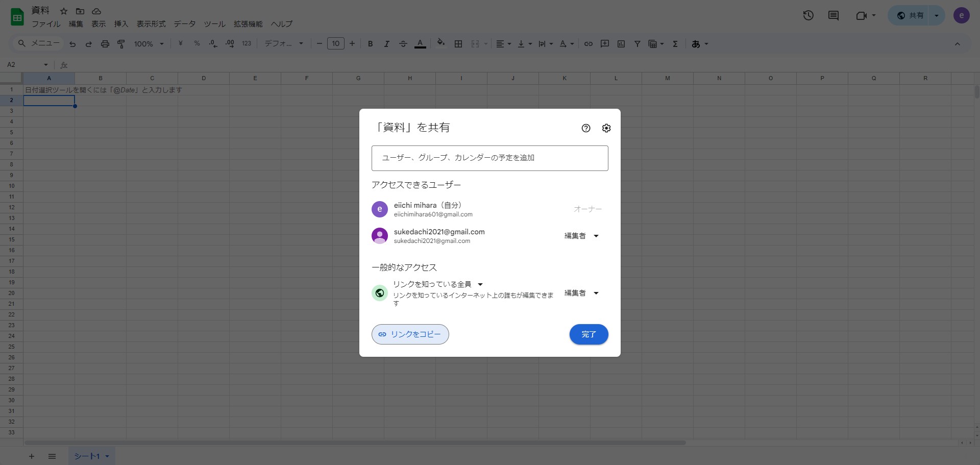Click the font size box showing 10
The width and height of the screenshot is (980, 465).
point(336,44)
